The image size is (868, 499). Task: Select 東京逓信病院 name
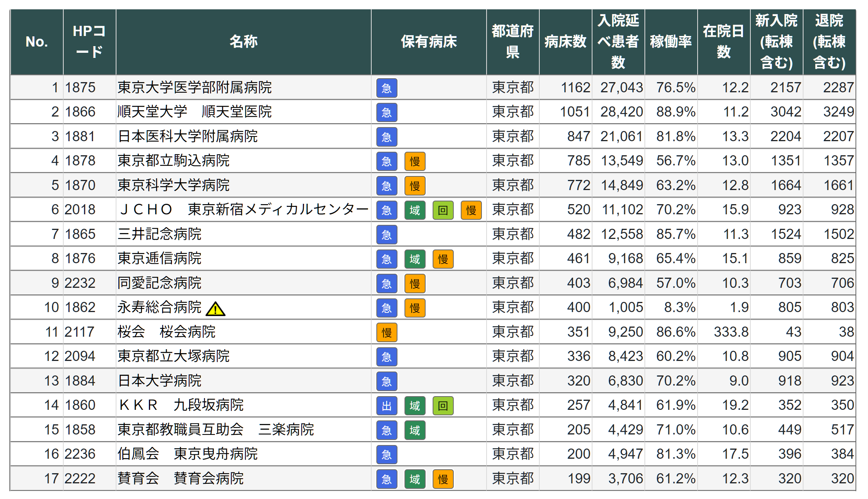tap(159, 258)
